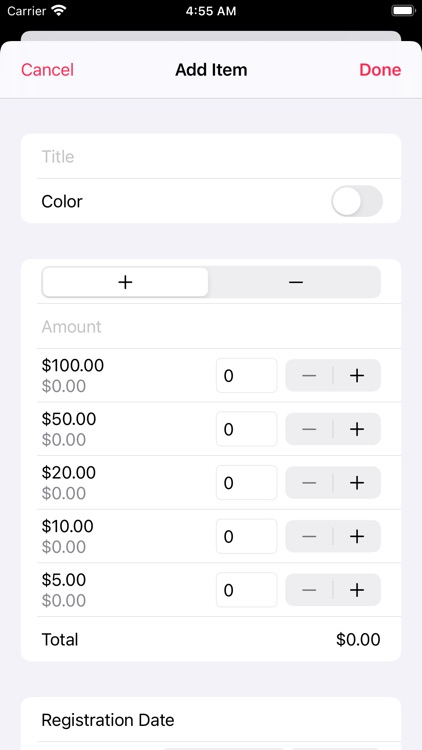The image size is (422, 750).
Task: Subtract one from the $5.00 count
Action: [x=309, y=590]
